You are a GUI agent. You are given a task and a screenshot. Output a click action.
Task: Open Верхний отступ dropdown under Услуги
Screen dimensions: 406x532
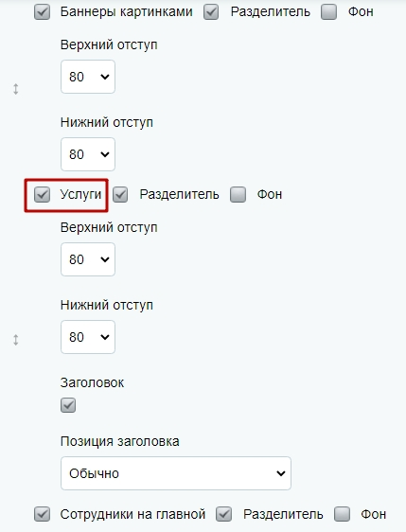[x=88, y=259]
